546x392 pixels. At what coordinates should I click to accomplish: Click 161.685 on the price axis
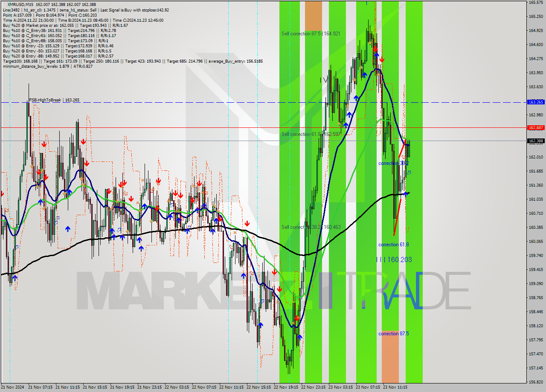(535, 171)
